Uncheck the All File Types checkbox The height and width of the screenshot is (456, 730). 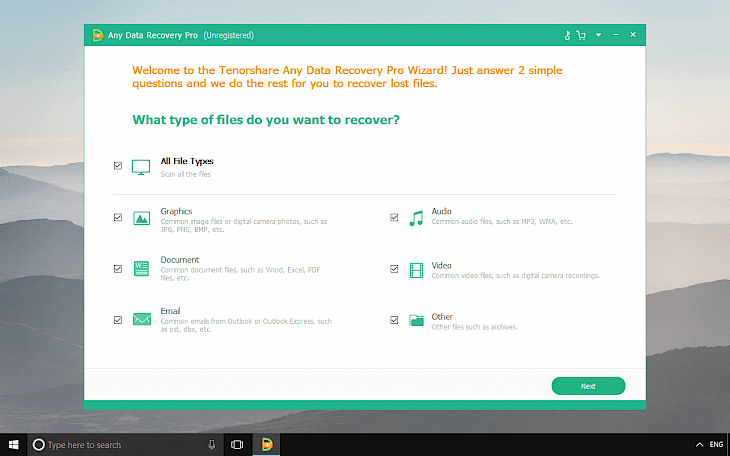[118, 166]
